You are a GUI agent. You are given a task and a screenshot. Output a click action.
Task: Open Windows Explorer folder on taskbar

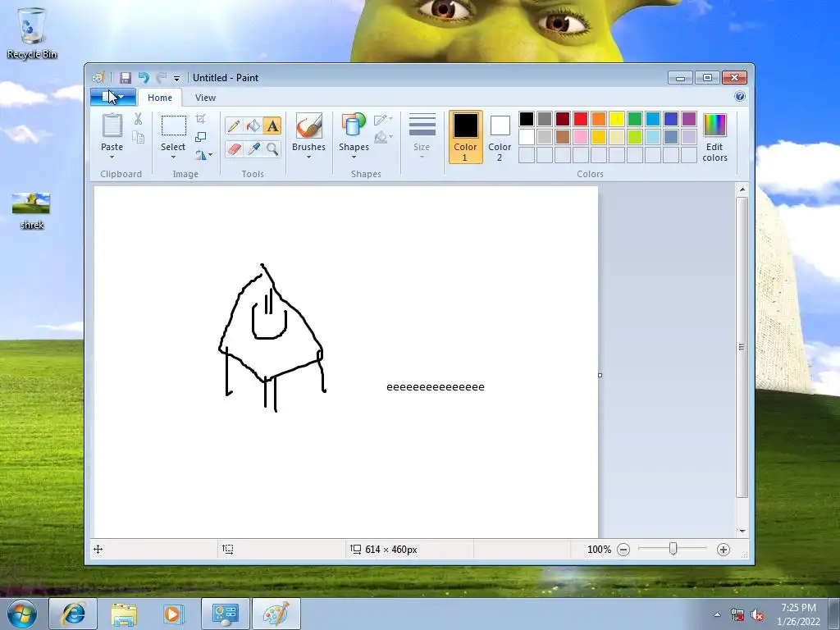click(x=124, y=614)
